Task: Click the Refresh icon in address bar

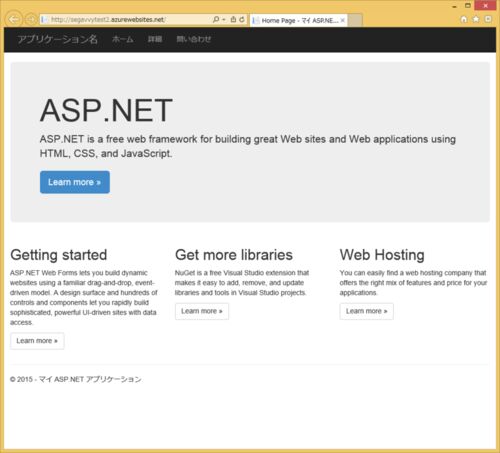Action: (x=242, y=19)
